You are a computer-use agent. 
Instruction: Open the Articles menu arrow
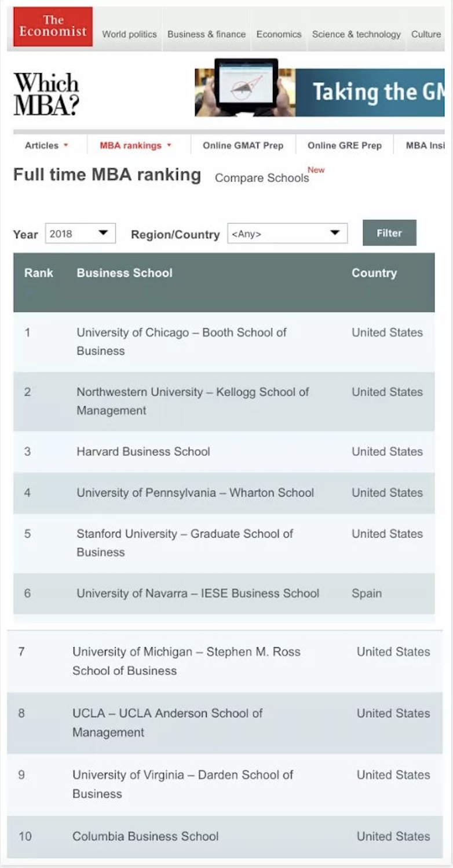click(66, 145)
